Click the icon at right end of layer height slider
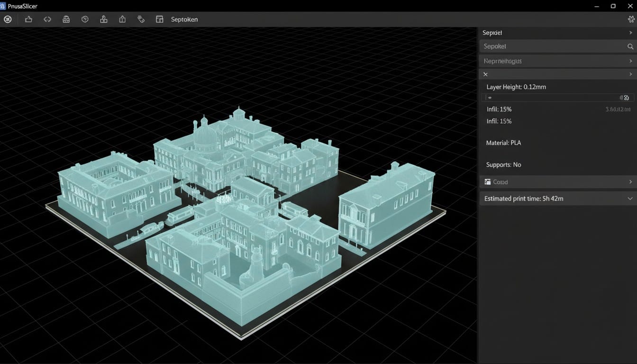This screenshot has height=364, width=637. 626,98
